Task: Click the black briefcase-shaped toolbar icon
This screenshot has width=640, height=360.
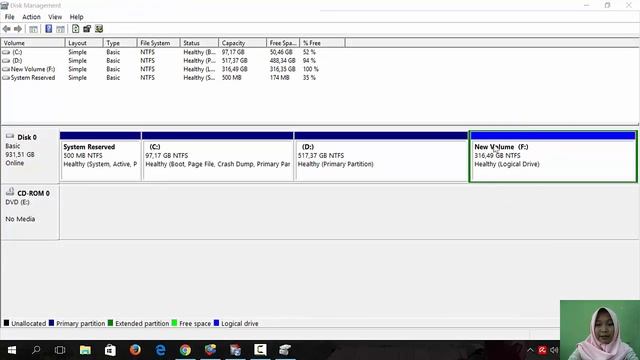Action: 87,29
